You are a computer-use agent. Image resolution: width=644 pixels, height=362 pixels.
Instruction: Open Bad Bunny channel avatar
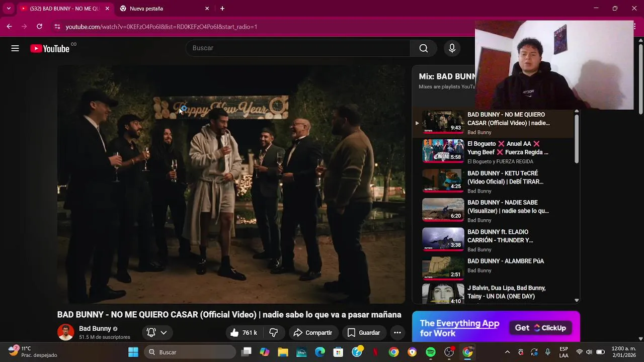point(65,332)
